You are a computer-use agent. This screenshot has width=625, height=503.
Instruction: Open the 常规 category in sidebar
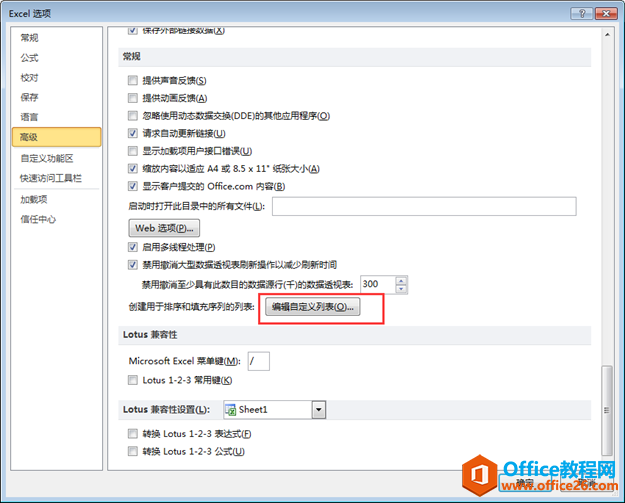(29, 38)
